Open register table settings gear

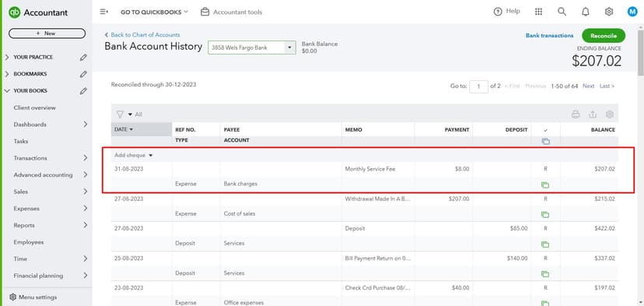(x=610, y=114)
